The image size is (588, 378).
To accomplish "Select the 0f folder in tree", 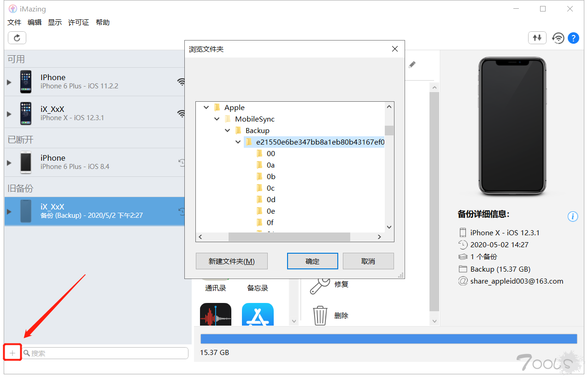I will click(271, 222).
